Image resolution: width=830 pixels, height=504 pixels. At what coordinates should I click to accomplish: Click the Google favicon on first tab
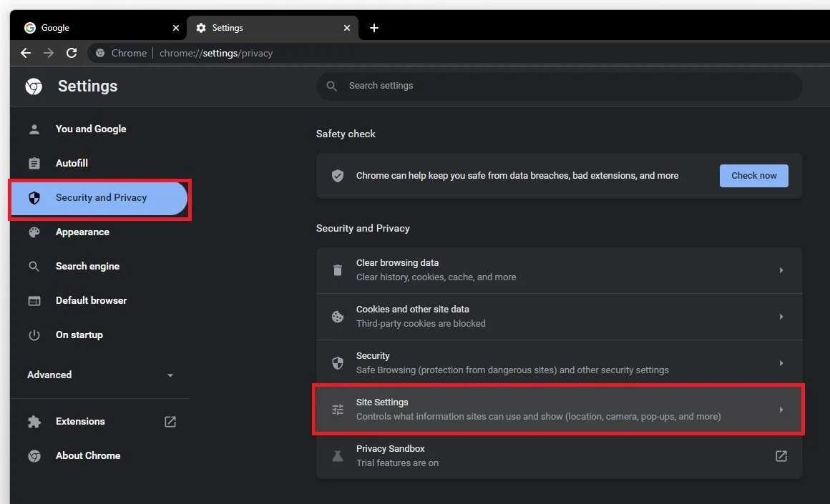tap(30, 27)
